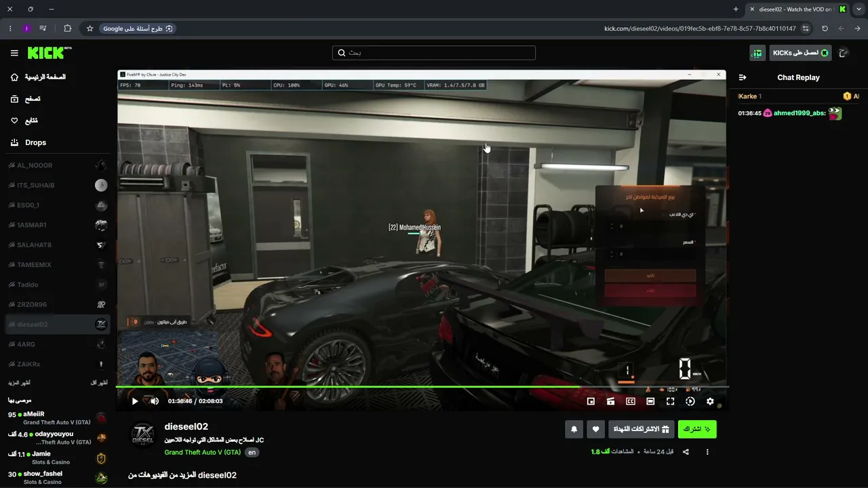
Task: Toggle the notification bell for dieseel02
Action: click(574, 429)
